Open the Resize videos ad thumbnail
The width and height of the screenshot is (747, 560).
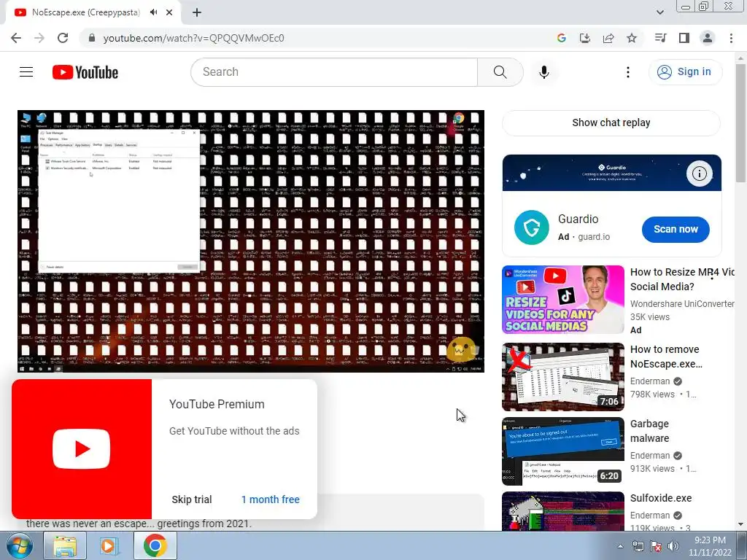tap(562, 300)
